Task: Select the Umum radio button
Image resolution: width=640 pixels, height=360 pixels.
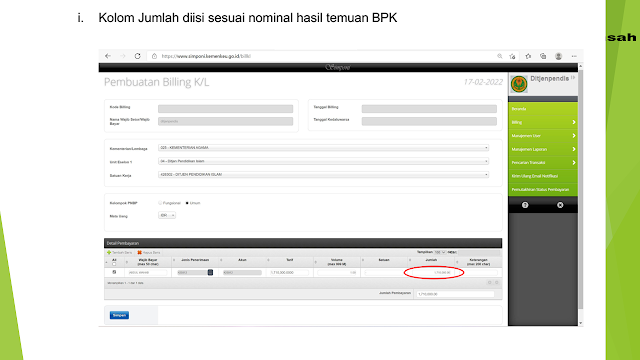Action: click(x=187, y=203)
